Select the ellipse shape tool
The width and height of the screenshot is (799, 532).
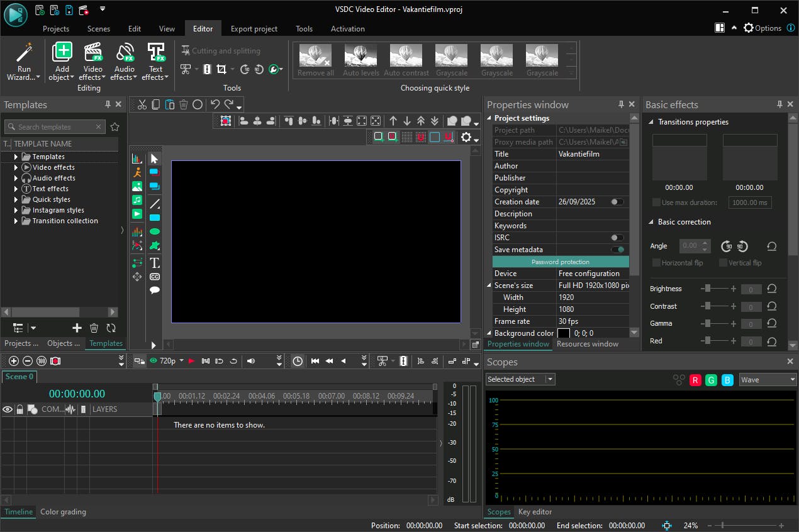[154, 231]
